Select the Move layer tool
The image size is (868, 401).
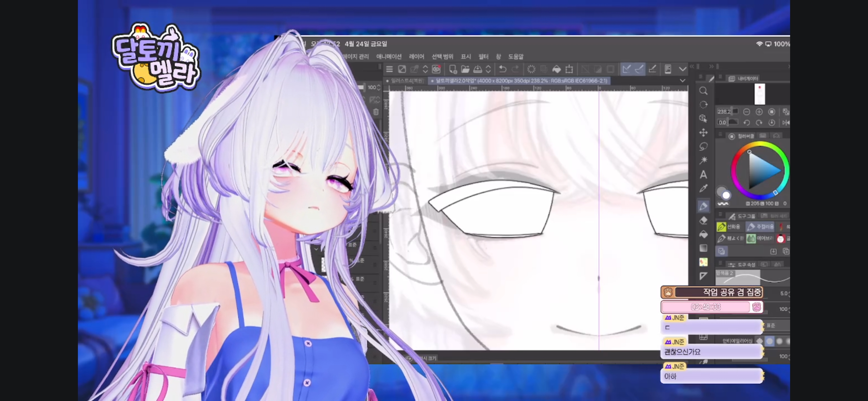coord(703,133)
